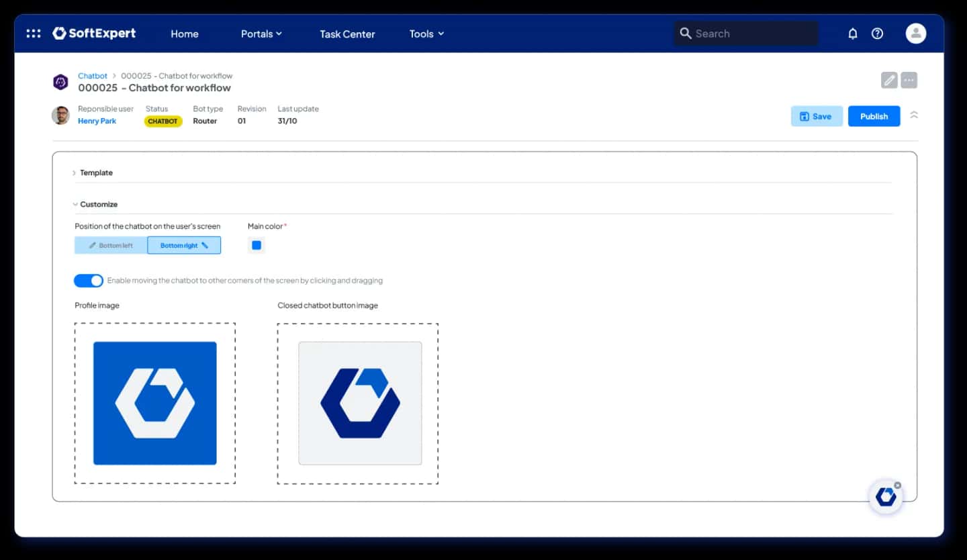
Task: Select Bottom left chatbot position
Action: click(x=111, y=245)
